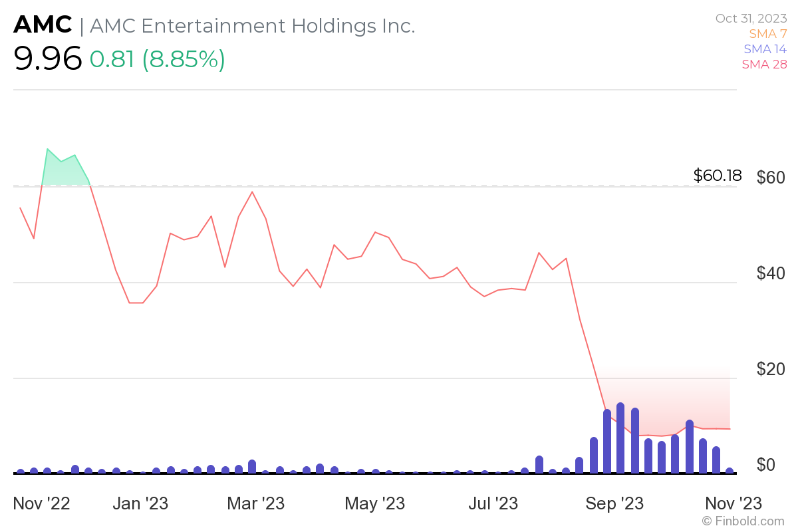Select the Mar '23 time axis label
Screen dimensions: 798x532
coord(255,503)
